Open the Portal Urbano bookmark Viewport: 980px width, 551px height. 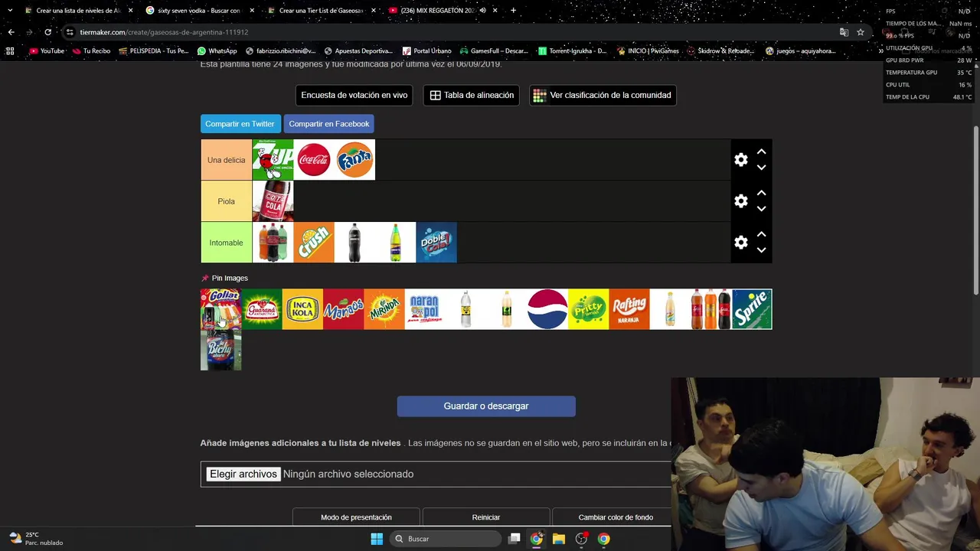(x=427, y=51)
